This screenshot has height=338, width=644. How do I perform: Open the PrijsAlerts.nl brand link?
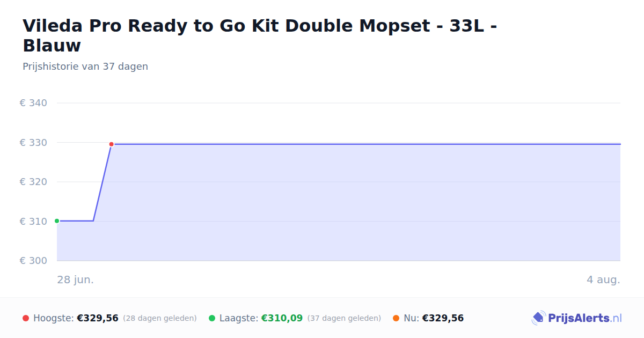577,318
